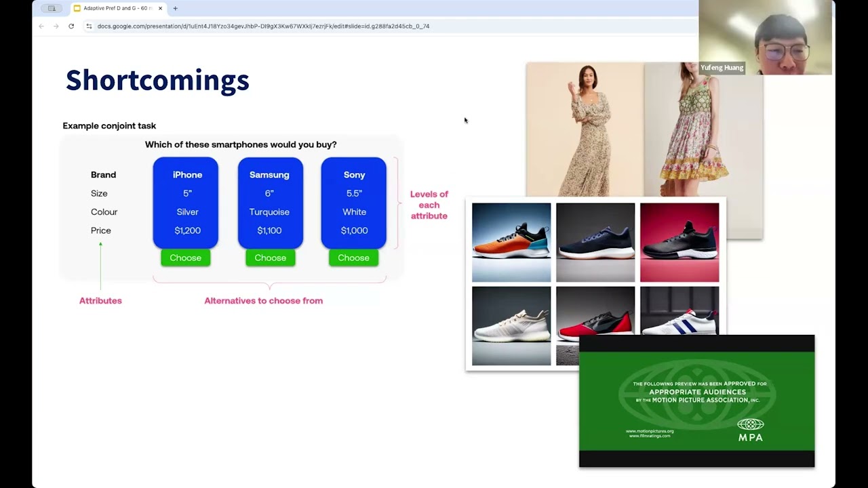The width and height of the screenshot is (868, 488).
Task: Open the tab search button at top-left
Action: coord(52,8)
